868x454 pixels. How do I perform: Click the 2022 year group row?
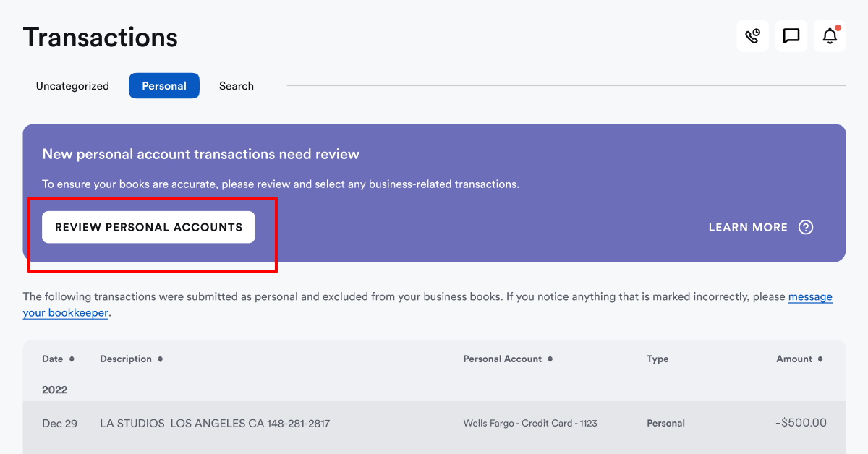(54, 390)
